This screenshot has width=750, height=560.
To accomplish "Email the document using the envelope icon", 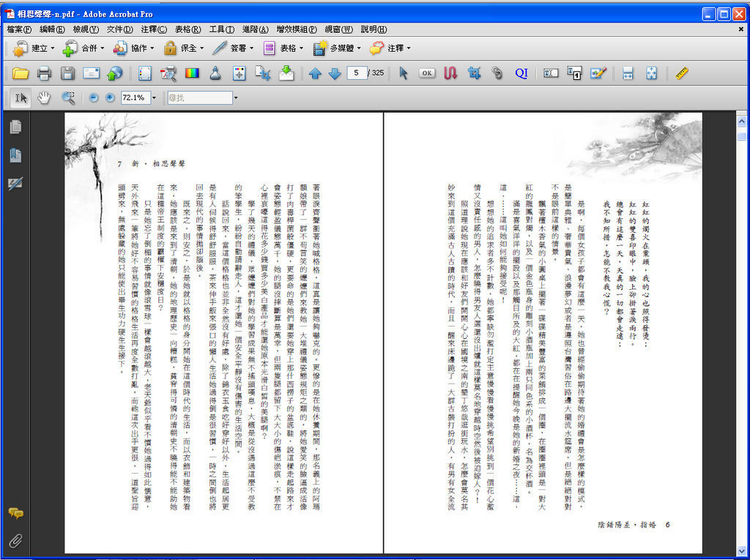I will pos(91,73).
